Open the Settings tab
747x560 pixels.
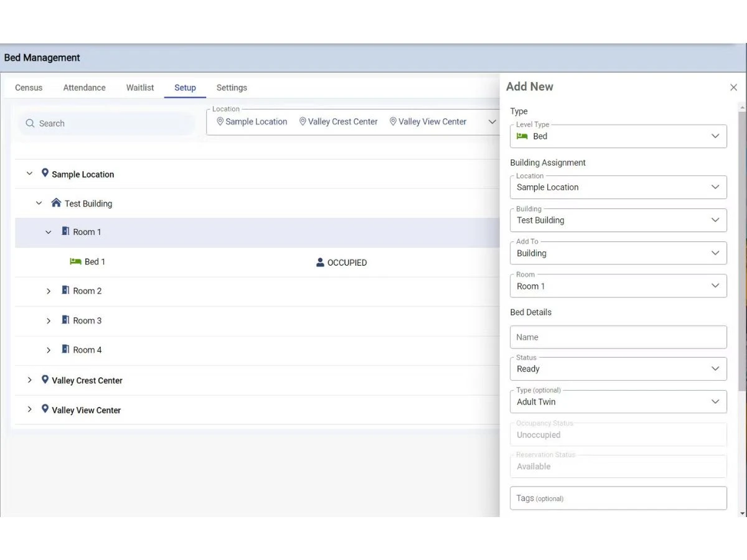pos(232,88)
